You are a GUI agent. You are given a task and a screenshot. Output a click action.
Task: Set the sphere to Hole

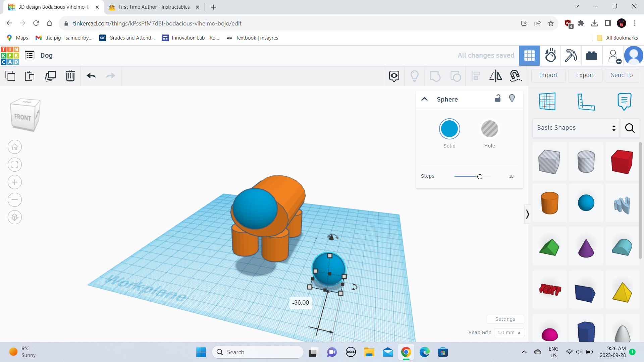pos(489,129)
